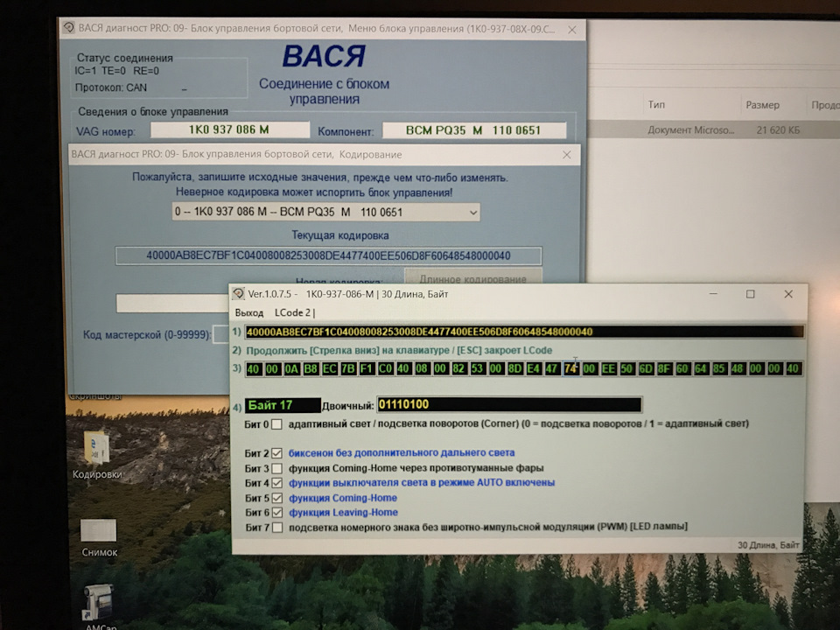
Task: Click the Длинное кодирование button
Action: 473,277
